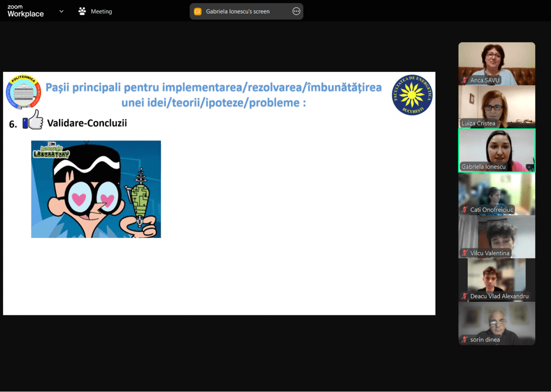Click the Zoom Workplace logo
551x392 pixels.
[26, 11]
